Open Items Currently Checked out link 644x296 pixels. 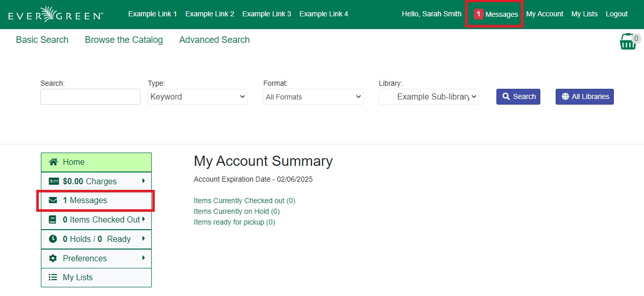coord(244,201)
